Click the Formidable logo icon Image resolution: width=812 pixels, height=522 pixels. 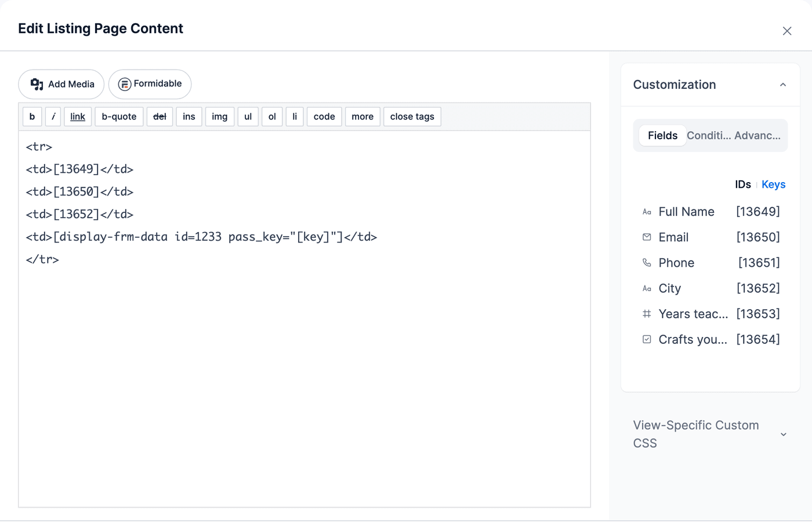pos(124,85)
